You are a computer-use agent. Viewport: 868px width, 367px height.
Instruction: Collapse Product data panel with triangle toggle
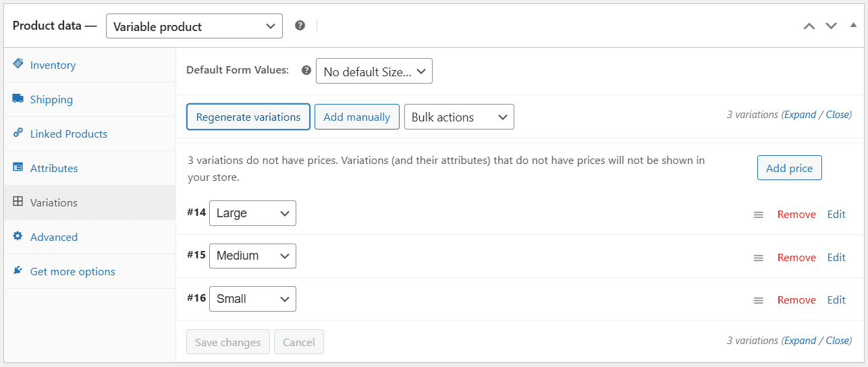click(852, 25)
